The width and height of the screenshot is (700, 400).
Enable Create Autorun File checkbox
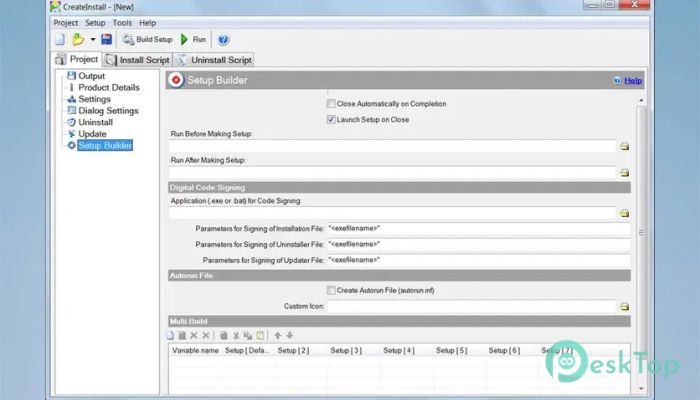tap(331, 290)
